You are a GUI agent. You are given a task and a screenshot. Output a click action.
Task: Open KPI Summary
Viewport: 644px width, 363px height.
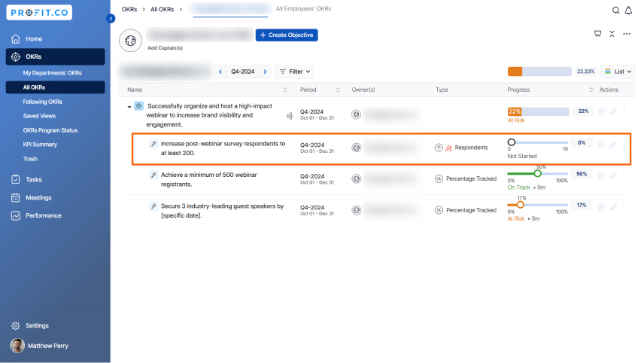tap(40, 145)
